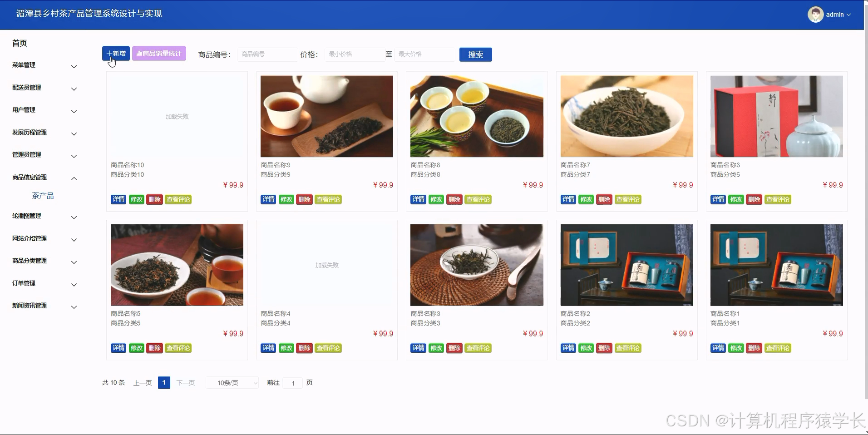Image resolution: width=868 pixels, height=435 pixels.
Task: Open 详情 for 商品名称2
Action: pyautogui.click(x=568, y=348)
